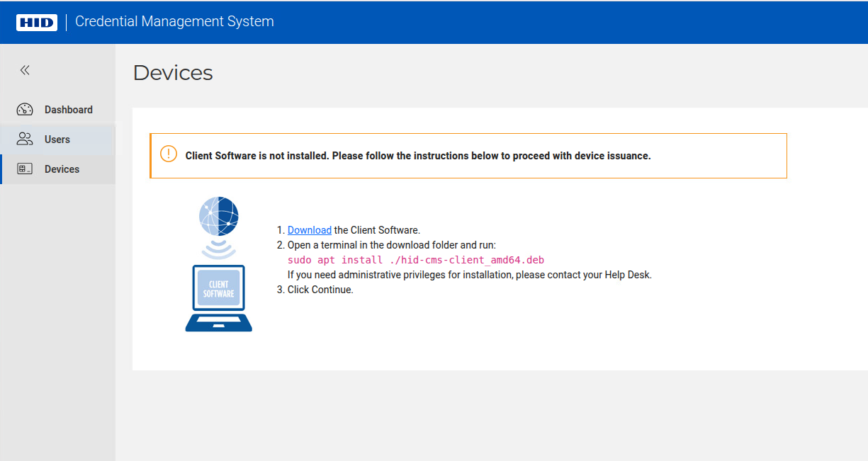Download the Client Software via link
This screenshot has width=868, height=461.
310,230
